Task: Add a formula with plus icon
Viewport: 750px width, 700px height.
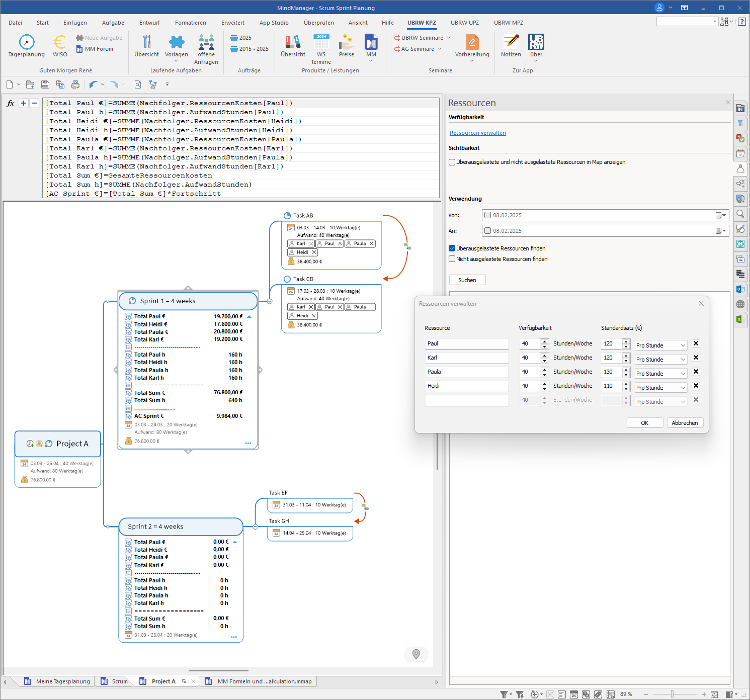Action: [23, 103]
